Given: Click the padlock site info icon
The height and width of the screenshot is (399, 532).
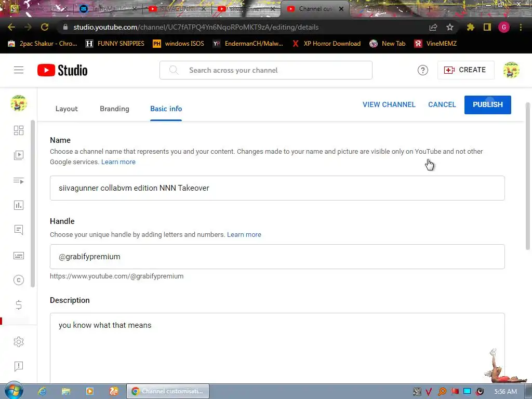Looking at the screenshot, I should point(65,27).
